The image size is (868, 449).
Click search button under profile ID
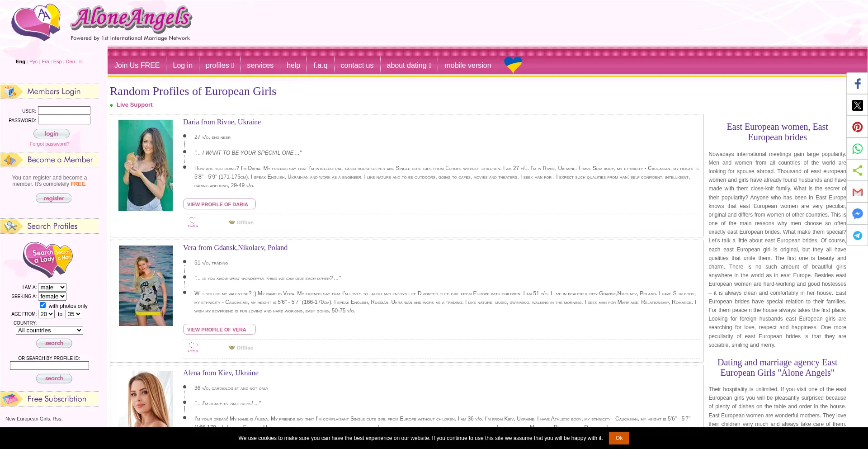pyautogui.click(x=54, y=378)
